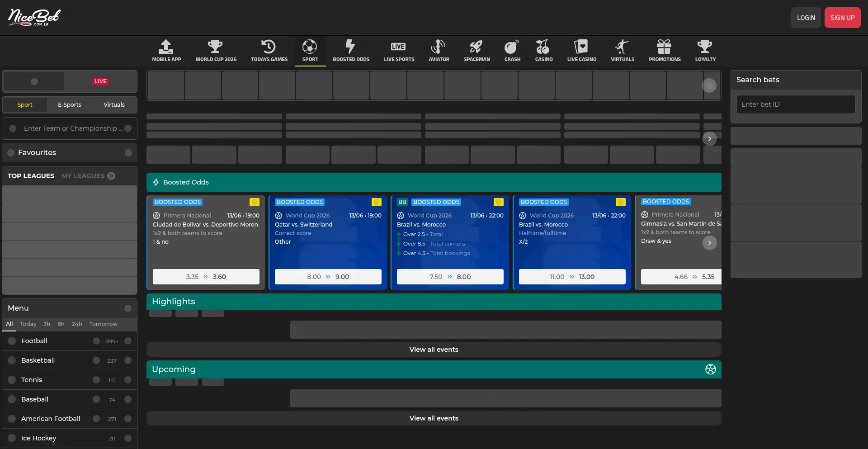View all events under Highlights
This screenshot has height=449, width=868.
pos(434,350)
